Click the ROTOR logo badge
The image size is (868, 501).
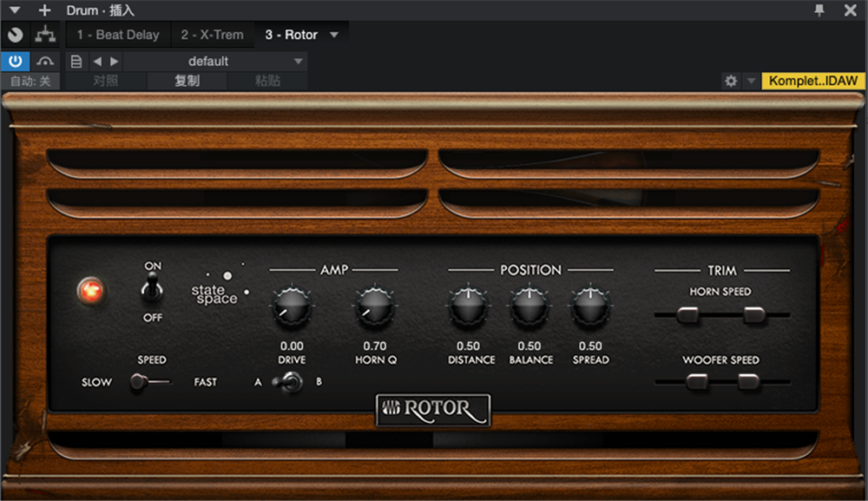pos(433,410)
